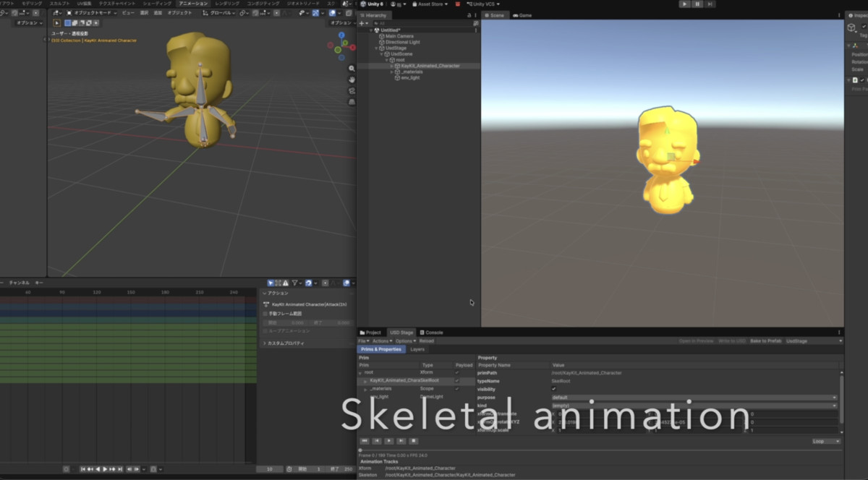
Task: Click the Blender navigation gizmo blue Z axis
Action: (341, 35)
